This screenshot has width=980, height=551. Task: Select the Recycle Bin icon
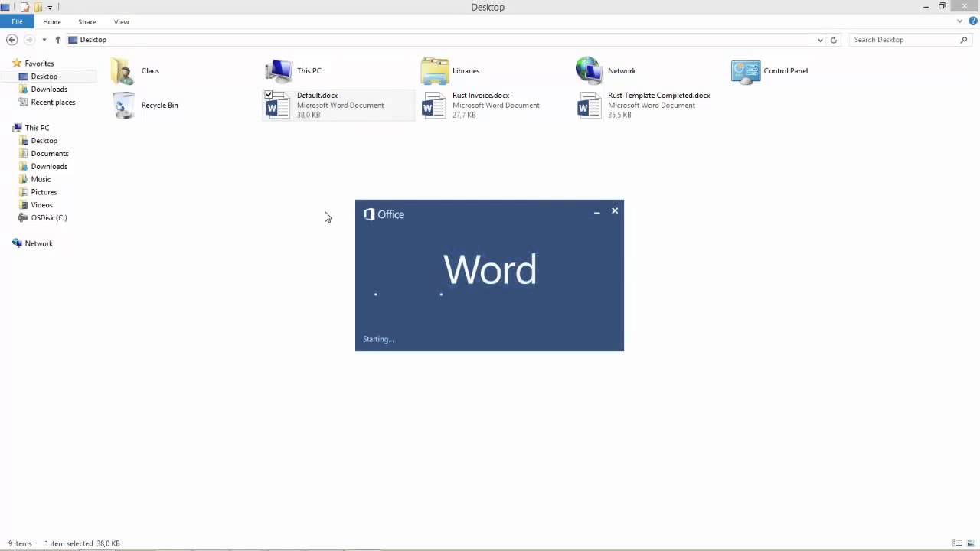(123, 105)
